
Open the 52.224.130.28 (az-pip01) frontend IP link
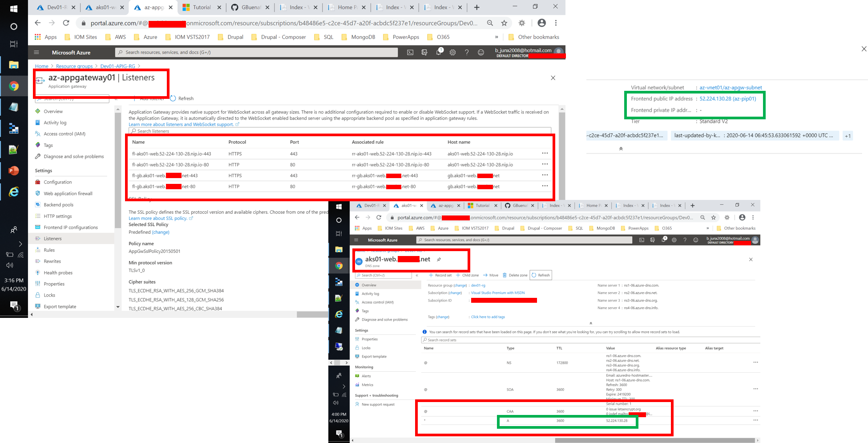click(x=727, y=99)
